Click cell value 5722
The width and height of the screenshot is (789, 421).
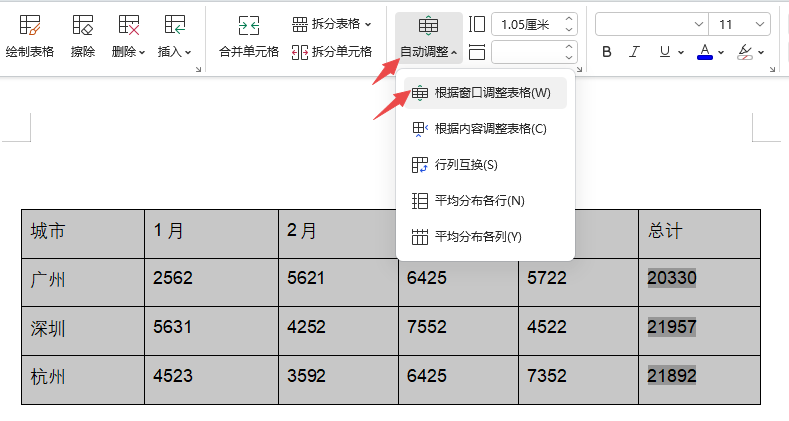click(546, 278)
